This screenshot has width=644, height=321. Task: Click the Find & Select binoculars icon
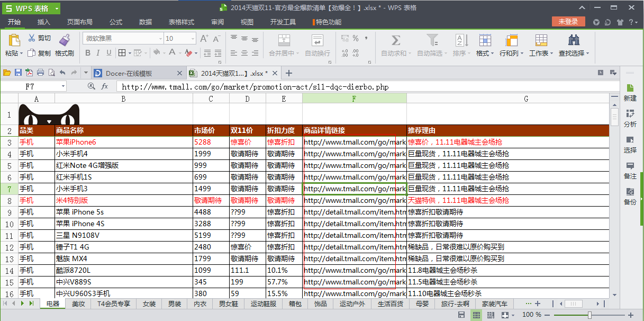click(x=574, y=40)
